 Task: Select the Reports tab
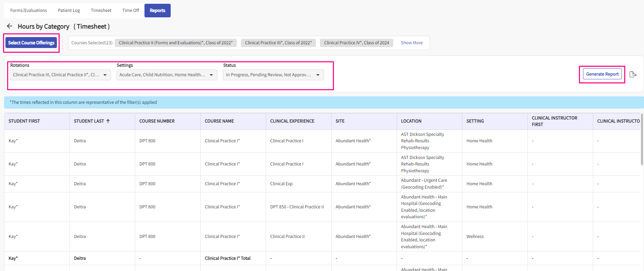point(157,11)
